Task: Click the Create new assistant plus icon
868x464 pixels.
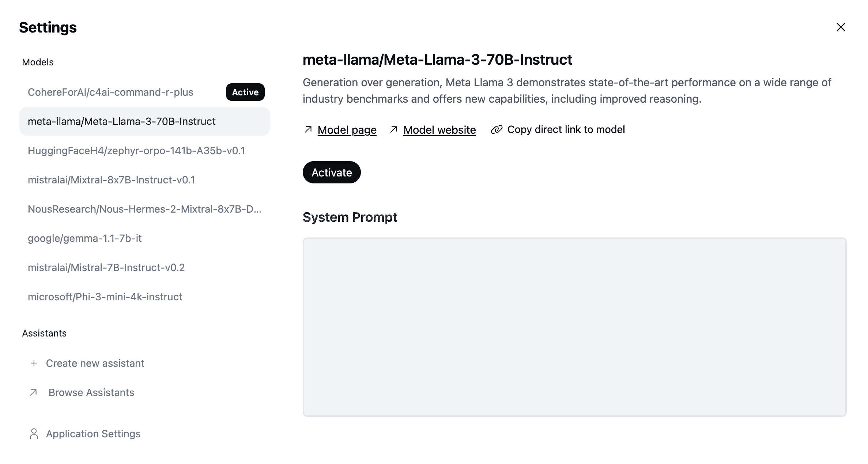Action: tap(33, 363)
